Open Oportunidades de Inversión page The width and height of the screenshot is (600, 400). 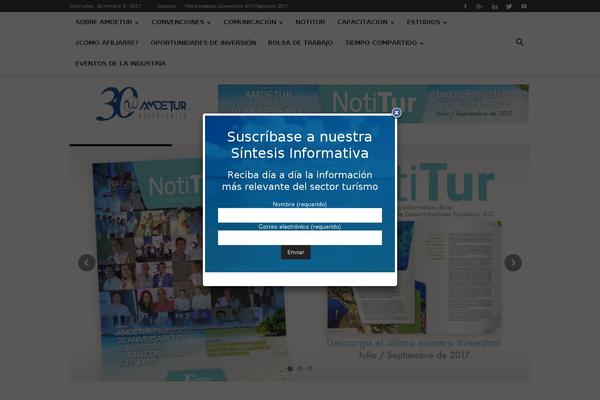point(203,43)
